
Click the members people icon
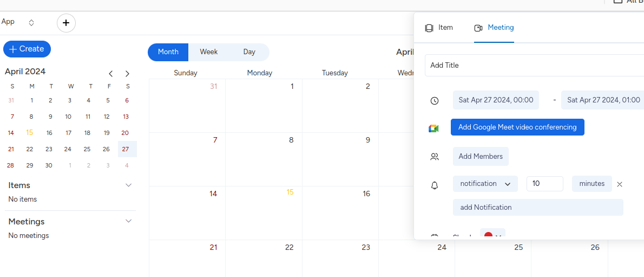(434, 157)
